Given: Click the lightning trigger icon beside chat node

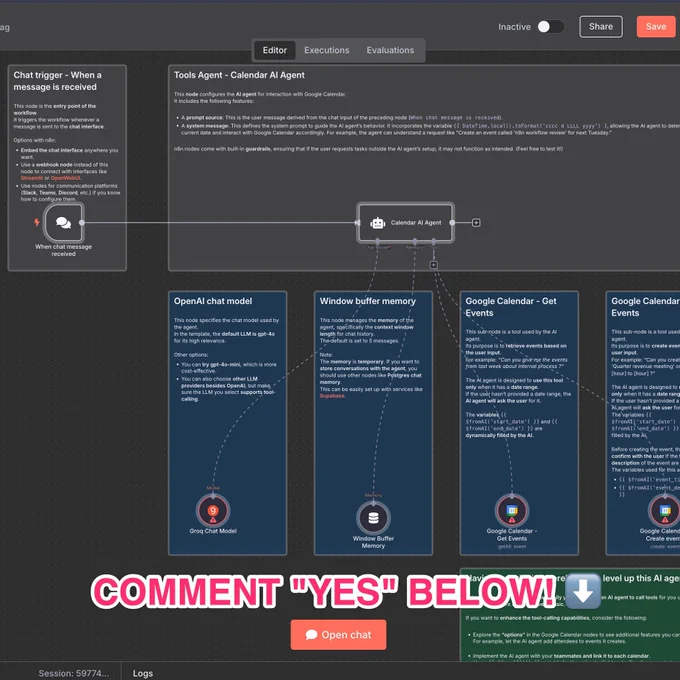Looking at the screenshot, I should tap(37, 222).
